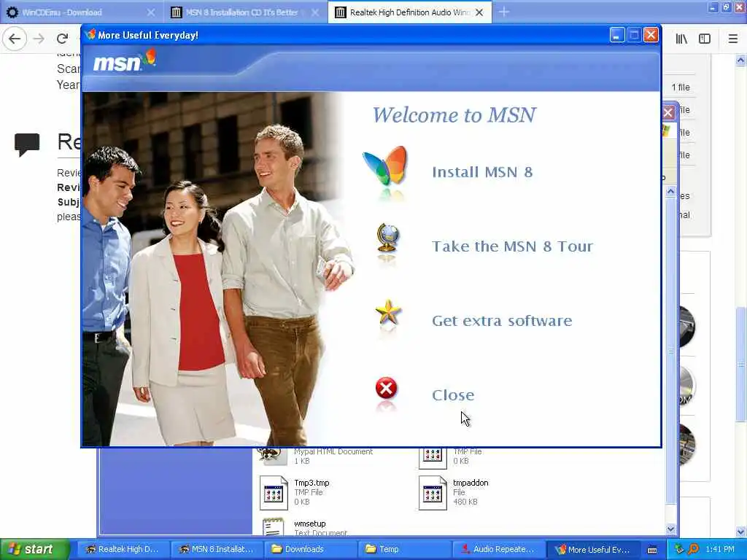Screen dimensions: 747x560
Task: Close the small window behind MSN dialog
Action: [x=668, y=113]
